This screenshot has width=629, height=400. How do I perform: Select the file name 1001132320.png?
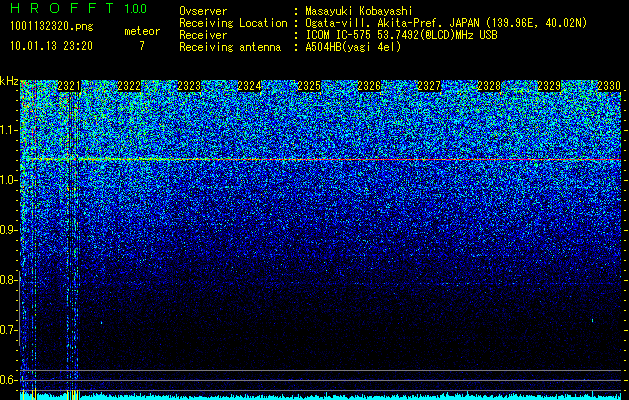click(52, 26)
